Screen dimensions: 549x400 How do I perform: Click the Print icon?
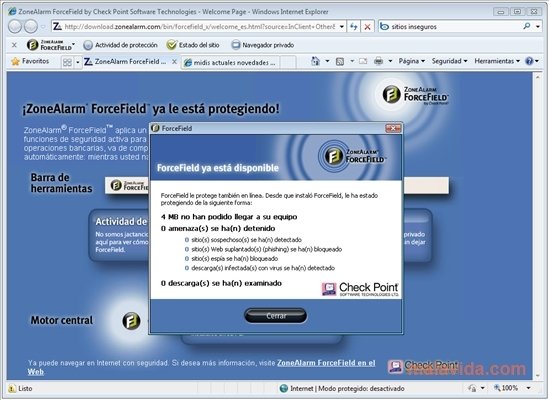[x=378, y=61]
